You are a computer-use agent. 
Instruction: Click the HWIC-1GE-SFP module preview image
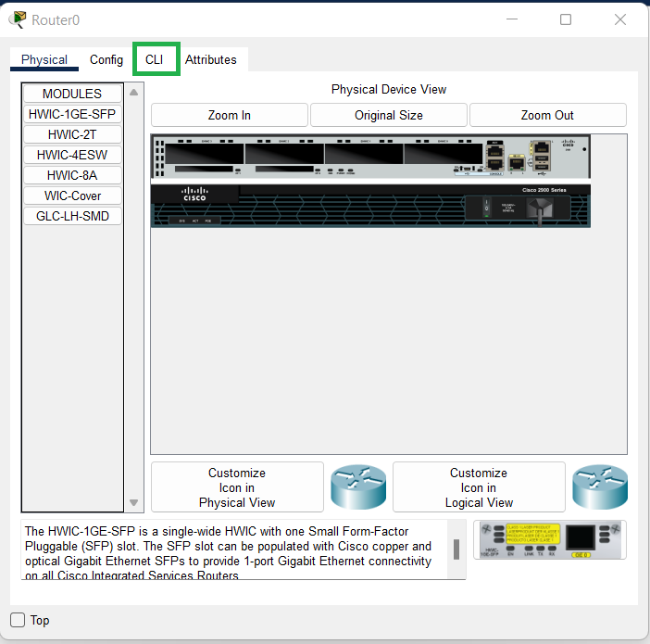[x=550, y=539]
